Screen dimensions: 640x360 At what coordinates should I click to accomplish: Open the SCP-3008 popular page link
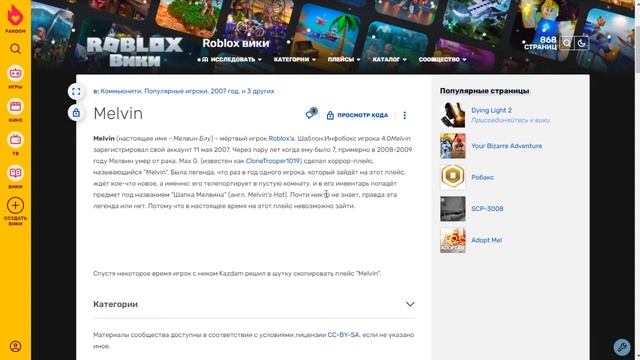[x=487, y=209]
